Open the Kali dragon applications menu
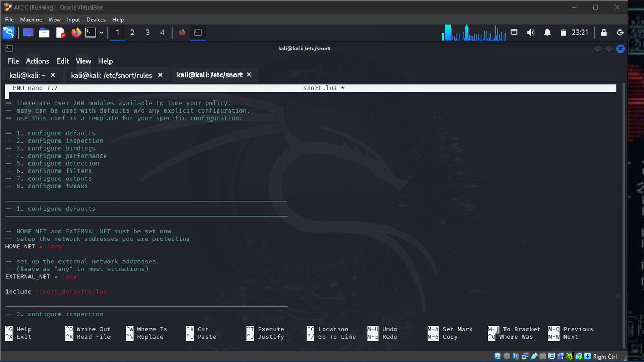The width and height of the screenshot is (644, 362). coord(9,33)
